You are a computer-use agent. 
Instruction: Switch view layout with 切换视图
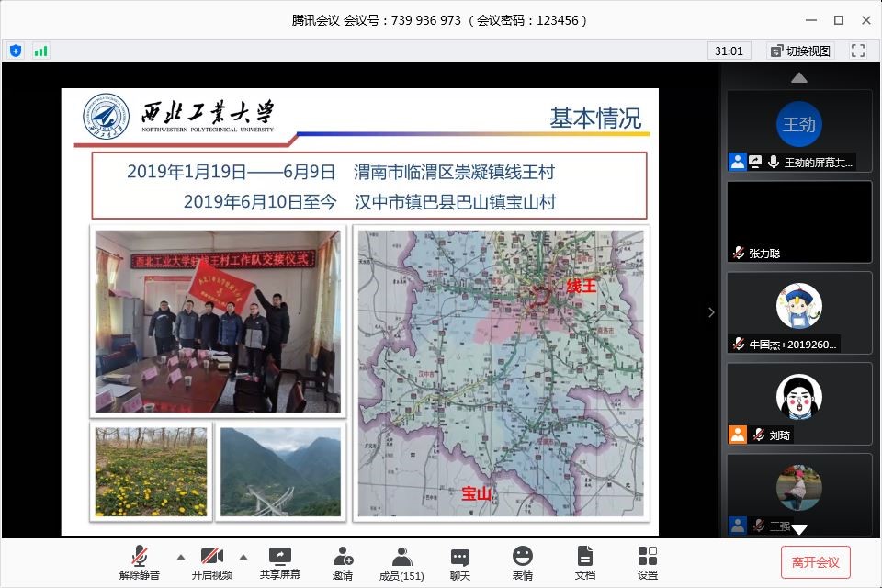(x=799, y=51)
